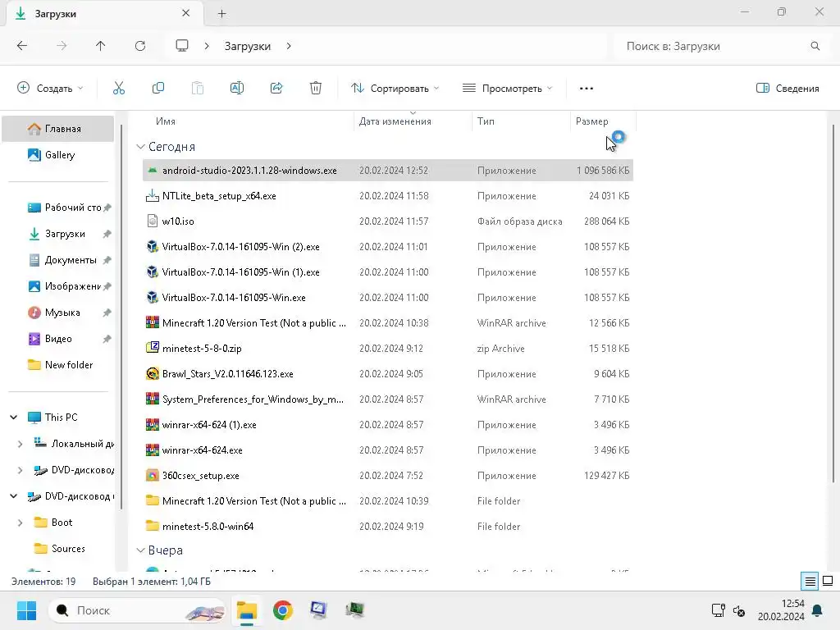This screenshot has width=840, height=630.
Task: Switch to large thumbnails view icon
Action: (x=828, y=581)
